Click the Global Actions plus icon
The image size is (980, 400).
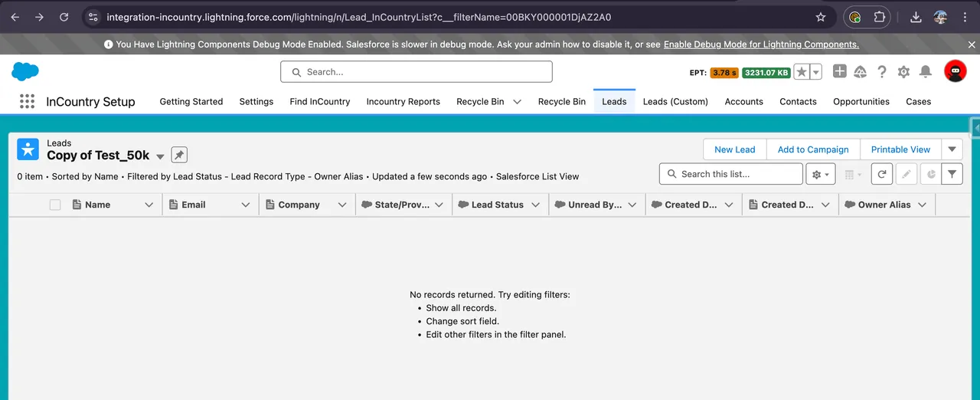pos(839,71)
